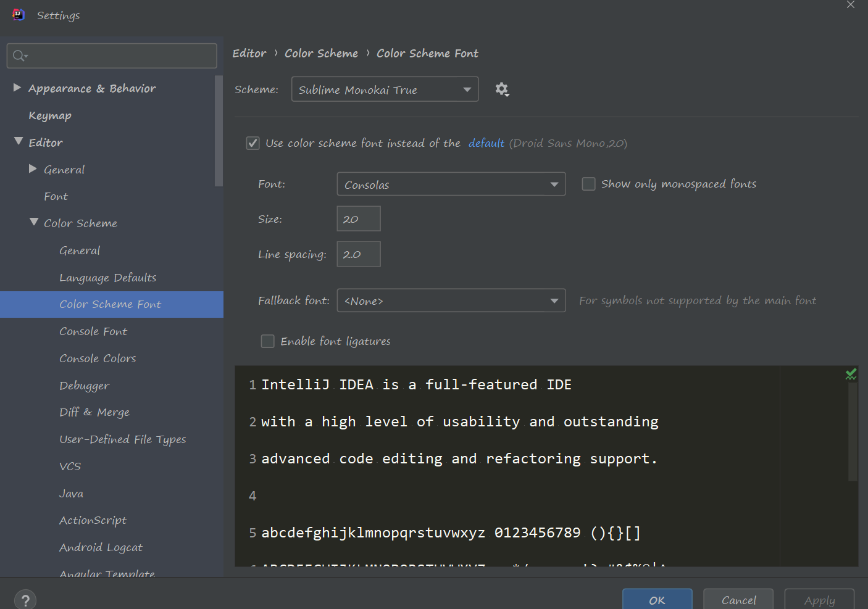Click the Cancel button
The width and height of the screenshot is (868, 609).
[x=739, y=599]
